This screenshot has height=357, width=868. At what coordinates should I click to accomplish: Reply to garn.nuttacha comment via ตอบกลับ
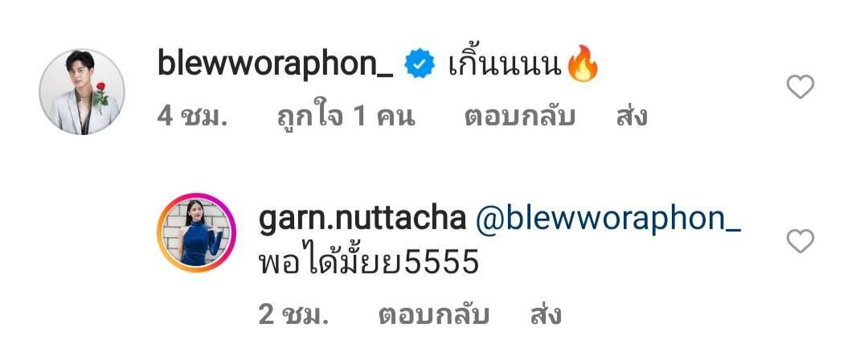pyautogui.click(x=433, y=315)
